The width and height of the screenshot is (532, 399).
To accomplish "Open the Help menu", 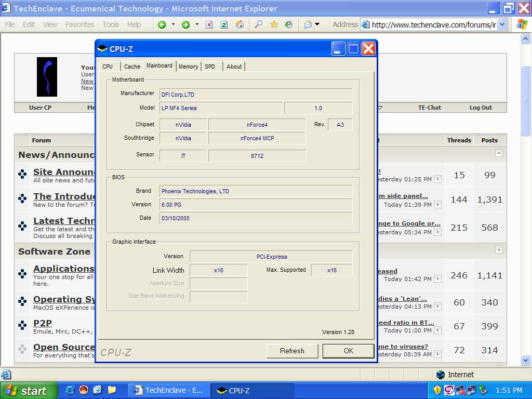I will point(134,24).
